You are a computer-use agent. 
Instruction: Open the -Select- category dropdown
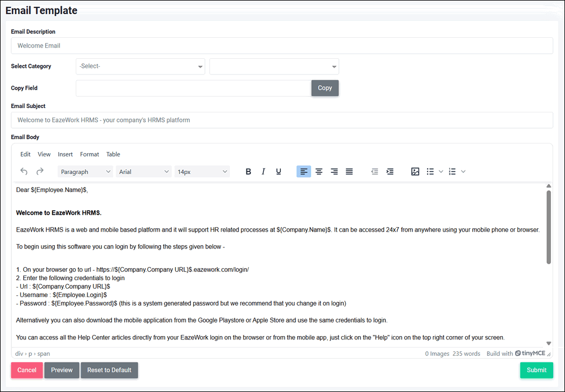[x=140, y=66]
